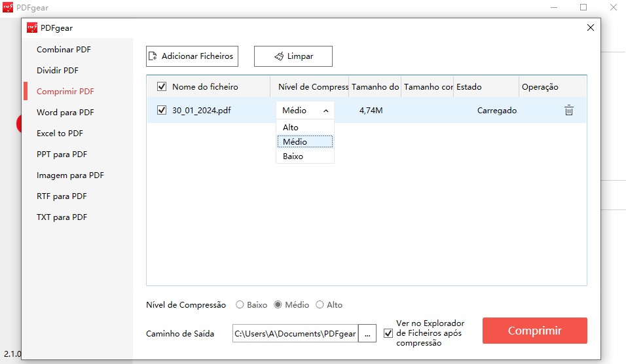This screenshot has width=626, height=364.
Task: Choose Alto from compression dropdown list
Action: point(305,127)
